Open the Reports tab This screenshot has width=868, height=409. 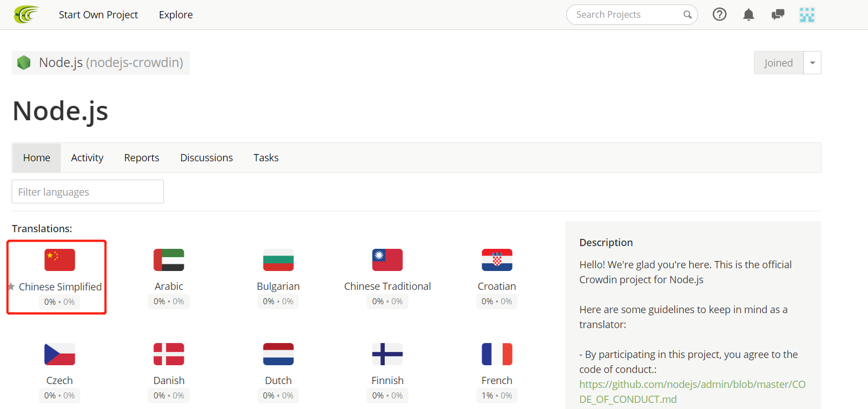142,158
